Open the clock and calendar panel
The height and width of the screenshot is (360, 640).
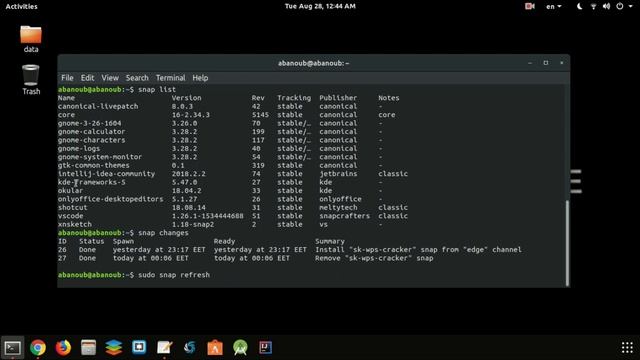coord(320,6)
